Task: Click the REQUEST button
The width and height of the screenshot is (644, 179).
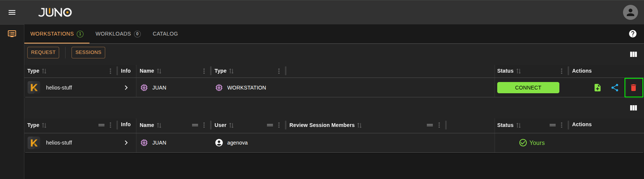Action: (x=43, y=52)
